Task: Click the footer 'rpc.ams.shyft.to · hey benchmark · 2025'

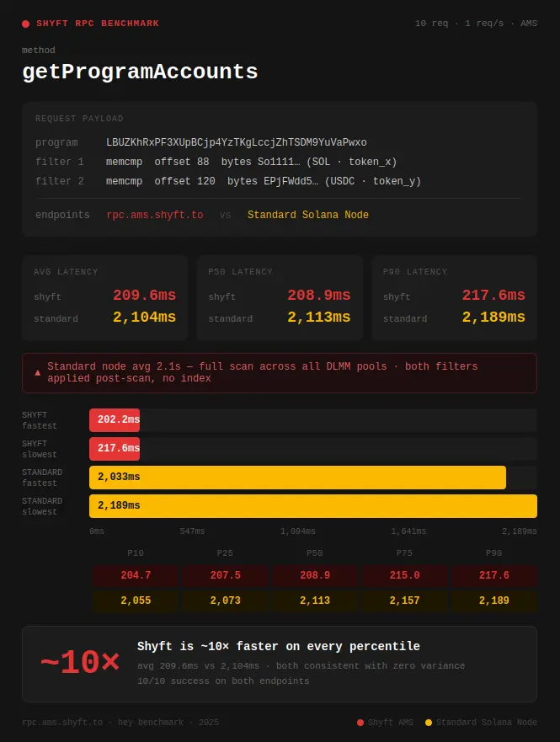Action: click(120, 723)
